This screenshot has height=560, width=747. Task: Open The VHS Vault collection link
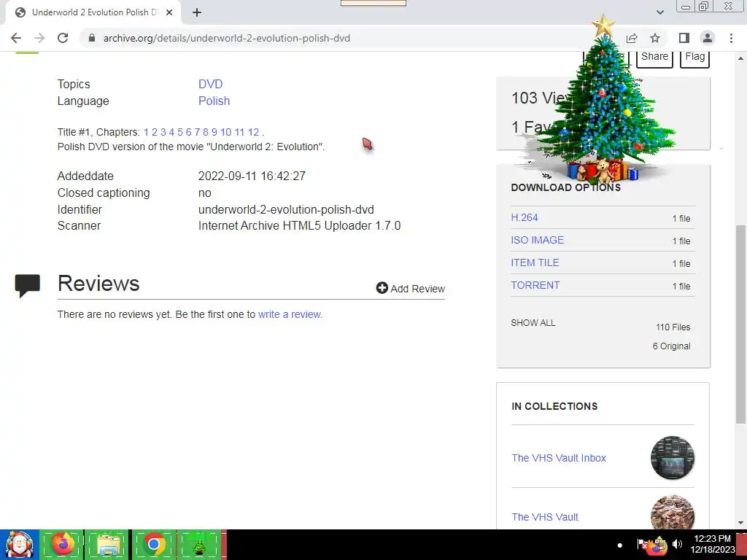coord(545,517)
